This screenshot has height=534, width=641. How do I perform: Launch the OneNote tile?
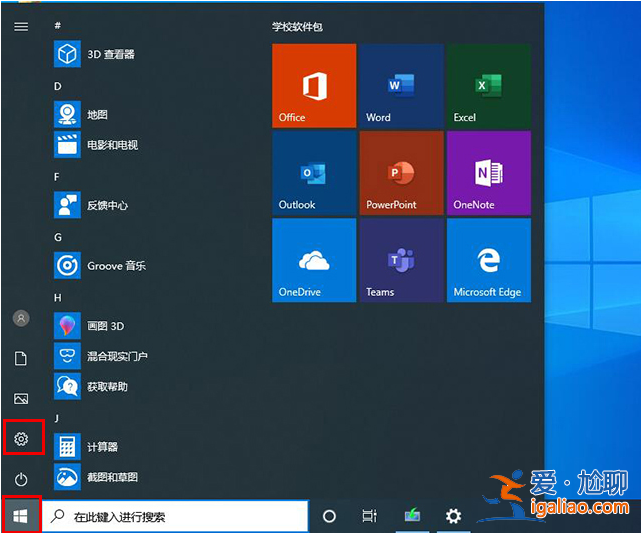click(x=489, y=173)
